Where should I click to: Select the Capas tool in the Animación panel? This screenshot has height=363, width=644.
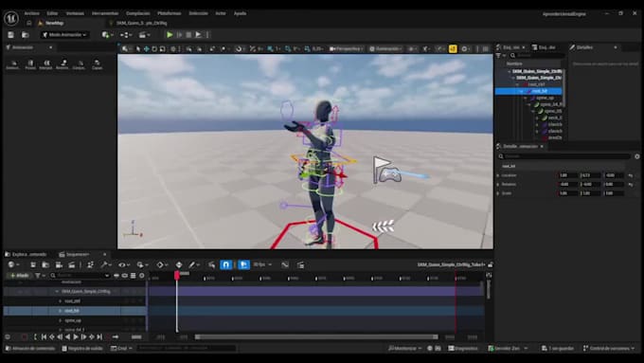pos(98,64)
